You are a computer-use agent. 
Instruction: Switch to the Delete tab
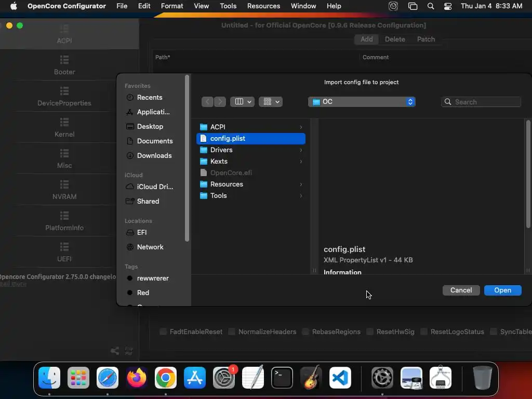tap(395, 39)
